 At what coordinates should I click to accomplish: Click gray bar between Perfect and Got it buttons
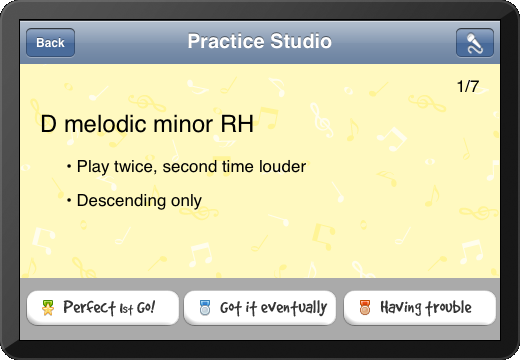coord(181,308)
